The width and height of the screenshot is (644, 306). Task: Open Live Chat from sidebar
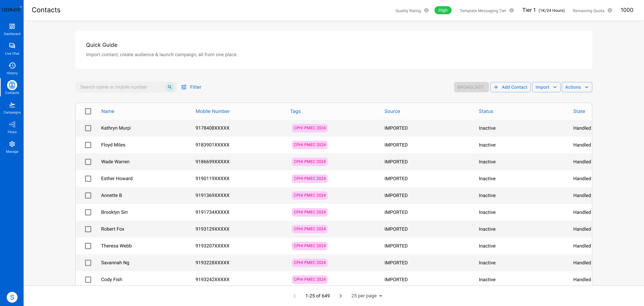pyautogui.click(x=12, y=49)
